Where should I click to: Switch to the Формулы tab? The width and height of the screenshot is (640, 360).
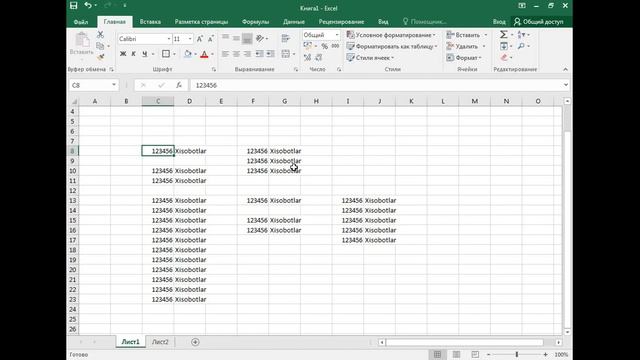[255, 22]
